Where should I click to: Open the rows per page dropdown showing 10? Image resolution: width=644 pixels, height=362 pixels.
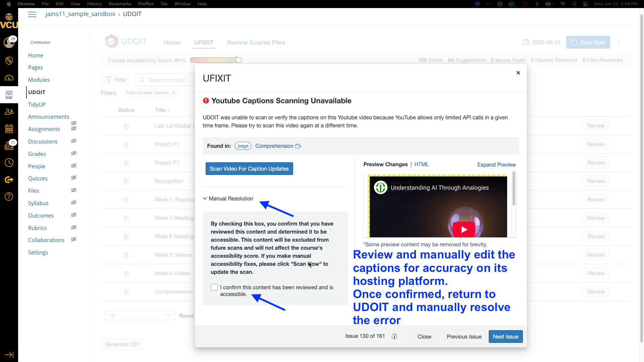(x=140, y=315)
